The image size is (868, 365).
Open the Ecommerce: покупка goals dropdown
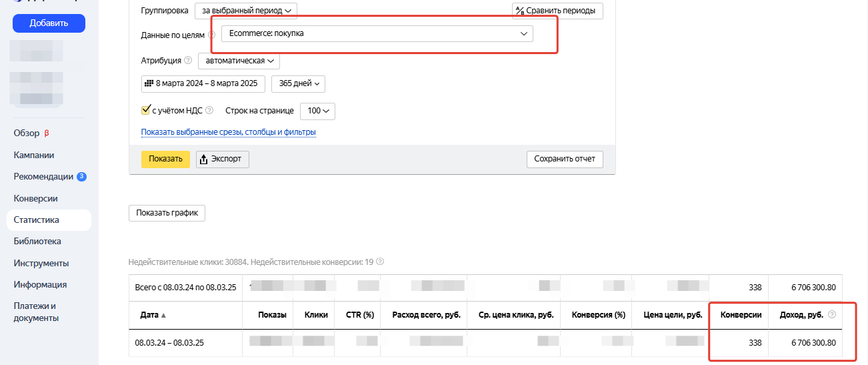(377, 33)
